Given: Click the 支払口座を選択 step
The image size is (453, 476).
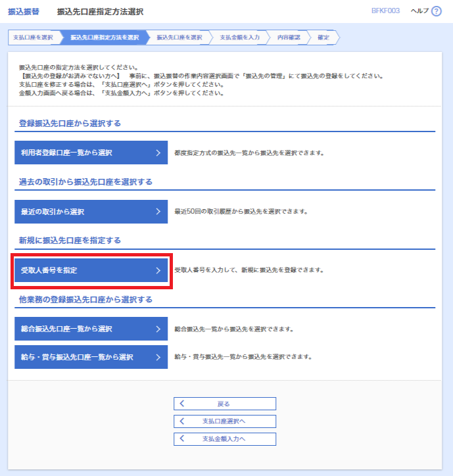Looking at the screenshot, I should 34,37.
